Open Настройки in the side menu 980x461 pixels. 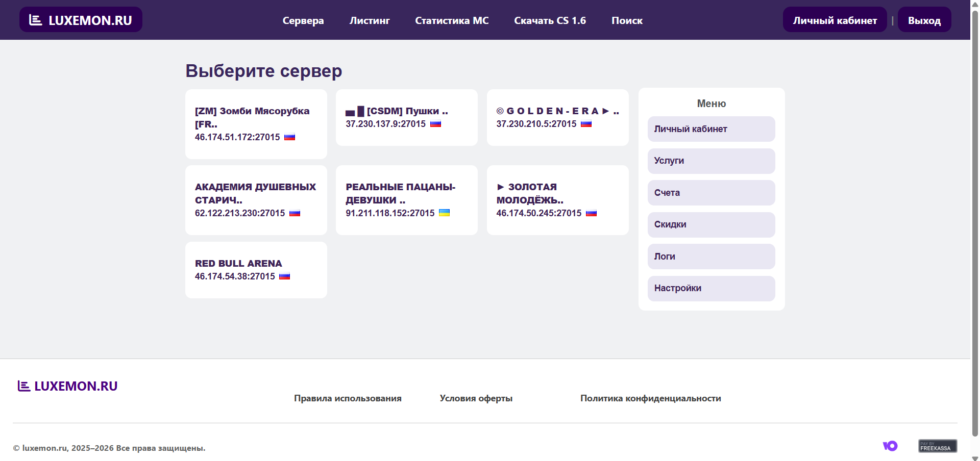(x=711, y=289)
